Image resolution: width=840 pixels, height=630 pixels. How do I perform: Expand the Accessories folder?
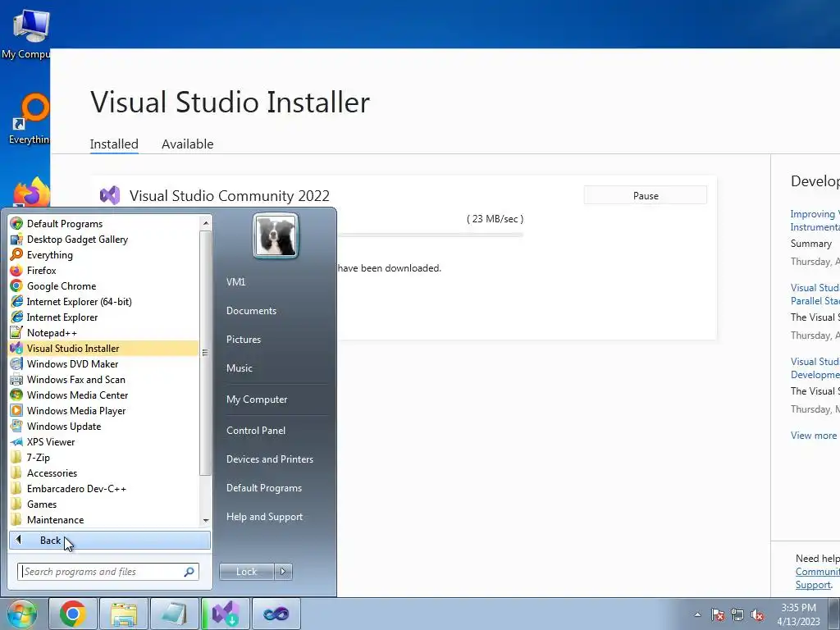(103, 472)
